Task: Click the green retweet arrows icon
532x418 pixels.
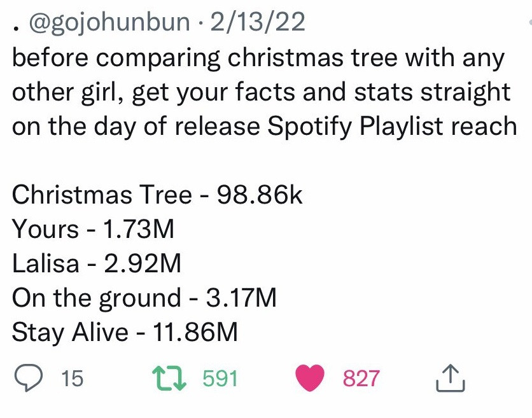Action: coord(169,378)
